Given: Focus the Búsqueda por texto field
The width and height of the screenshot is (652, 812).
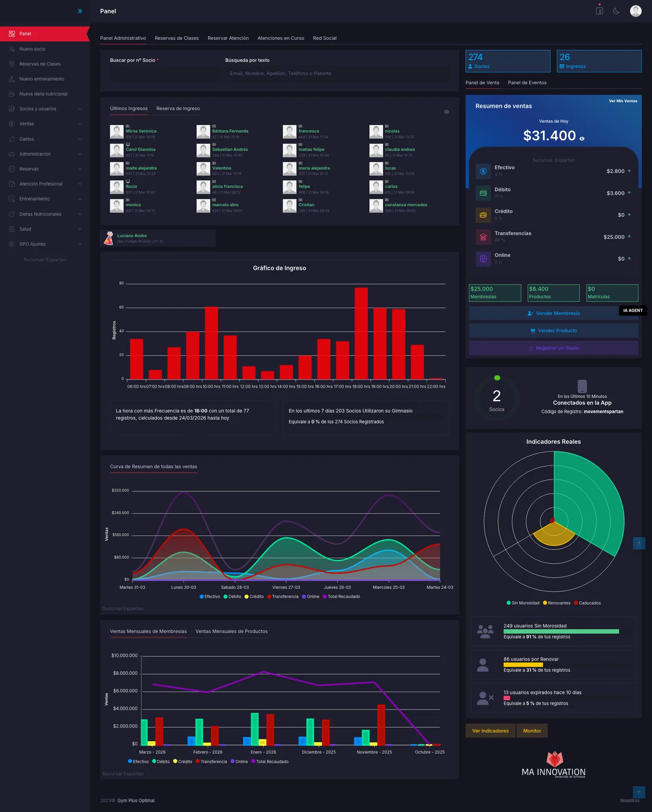Looking at the screenshot, I should (x=338, y=74).
